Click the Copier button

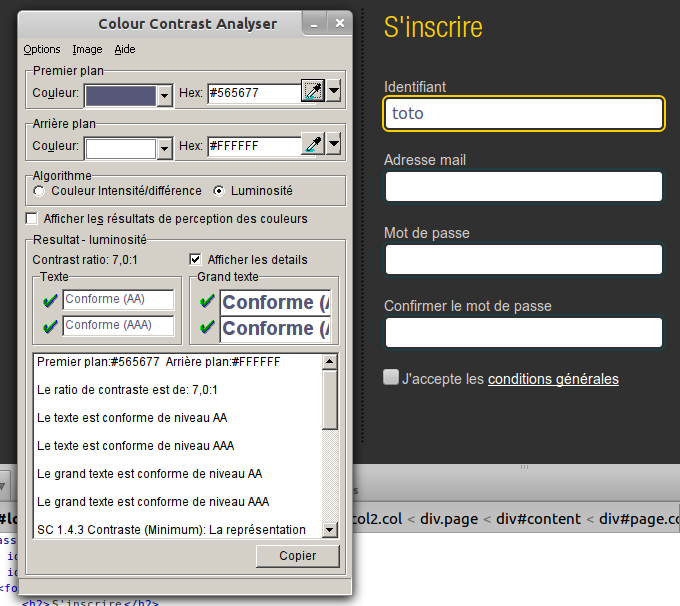coord(298,556)
